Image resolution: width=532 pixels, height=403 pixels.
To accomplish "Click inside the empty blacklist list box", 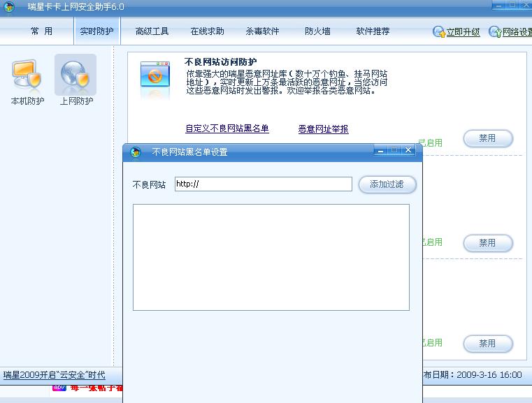I will 271,257.
